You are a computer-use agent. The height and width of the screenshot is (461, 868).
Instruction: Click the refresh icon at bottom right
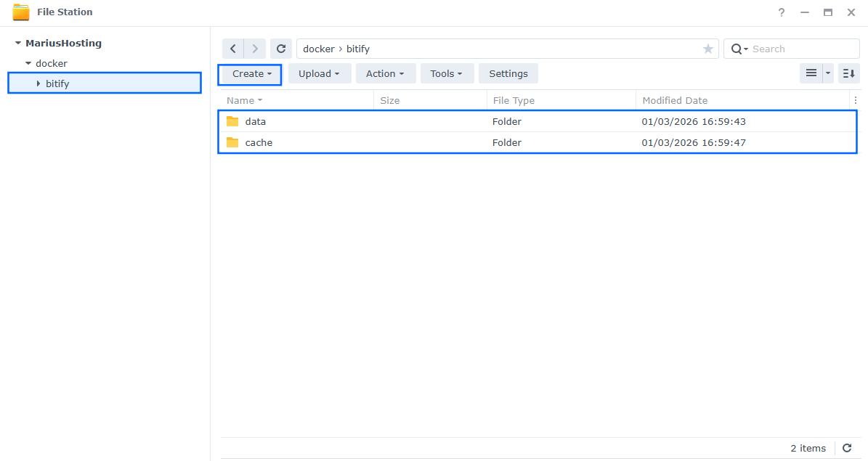pyautogui.click(x=846, y=448)
